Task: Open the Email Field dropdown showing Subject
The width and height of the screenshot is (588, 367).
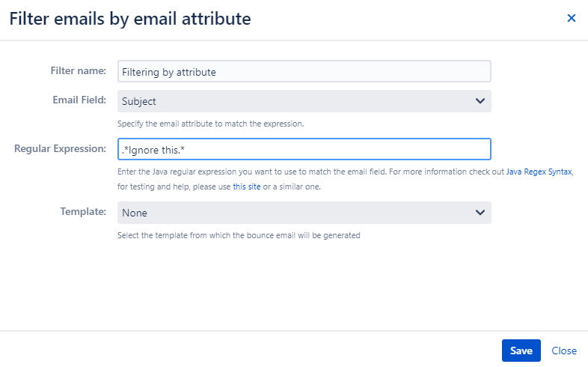Action: (304, 101)
